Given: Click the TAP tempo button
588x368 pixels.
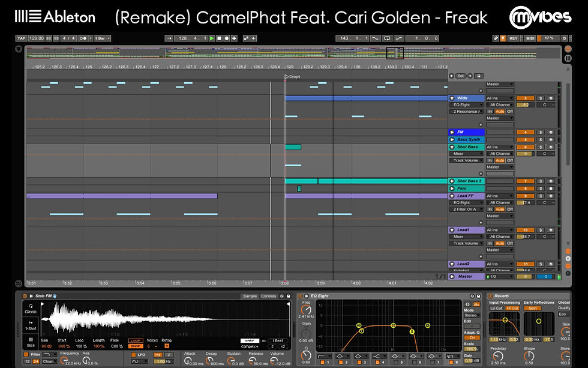Looking at the screenshot, I should [x=20, y=38].
